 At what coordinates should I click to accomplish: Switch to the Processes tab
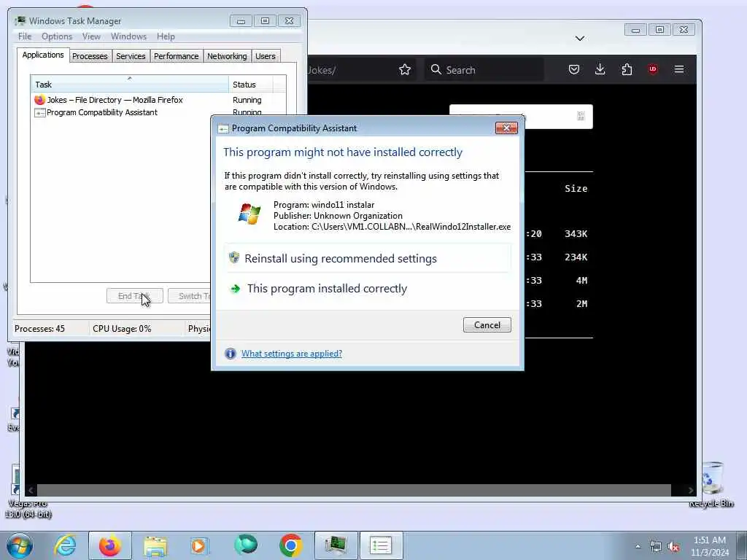(90, 56)
